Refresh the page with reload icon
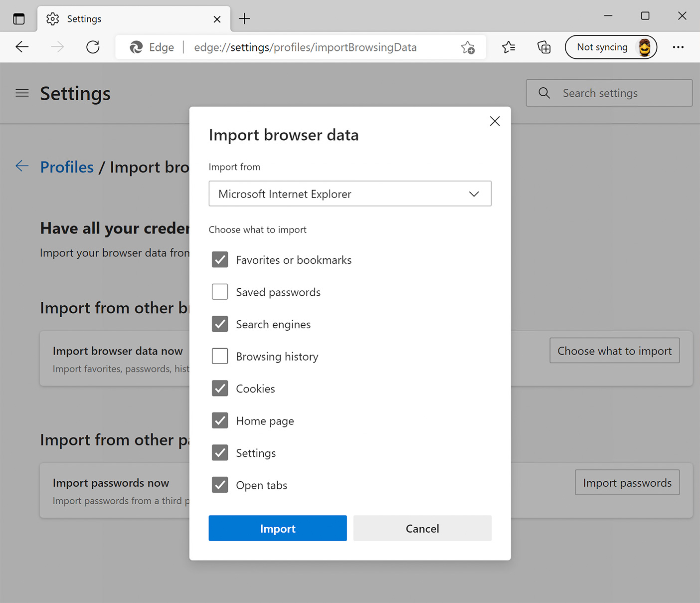700x603 pixels. coord(93,47)
